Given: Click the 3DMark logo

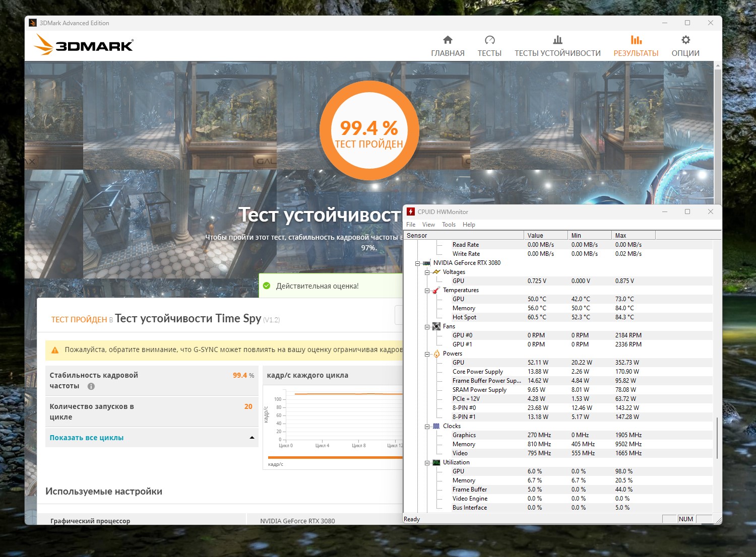Looking at the screenshot, I should pos(84,45).
